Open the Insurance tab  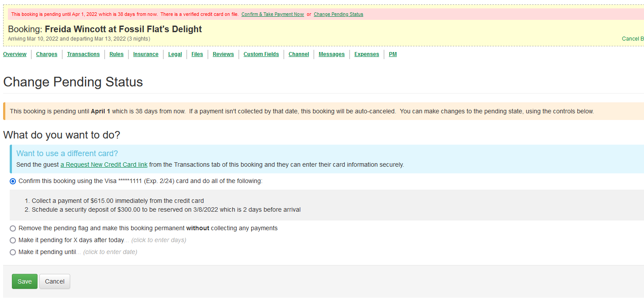(146, 54)
